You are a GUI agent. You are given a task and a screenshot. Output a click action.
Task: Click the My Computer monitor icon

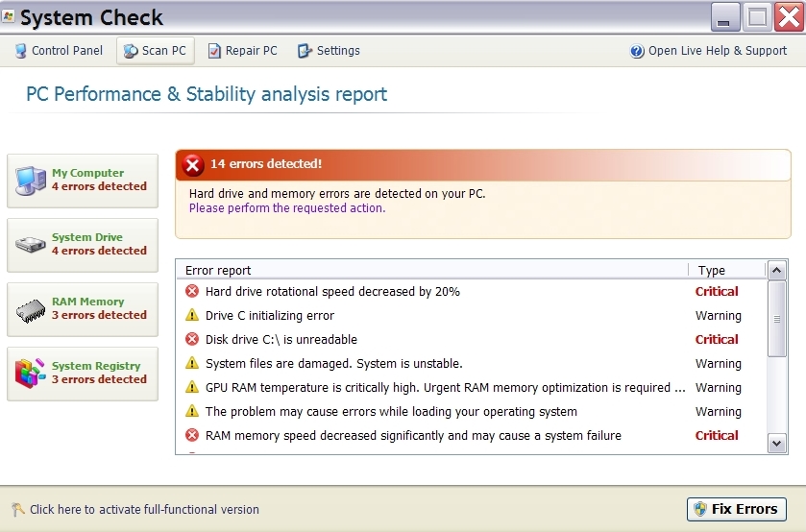coord(30,180)
